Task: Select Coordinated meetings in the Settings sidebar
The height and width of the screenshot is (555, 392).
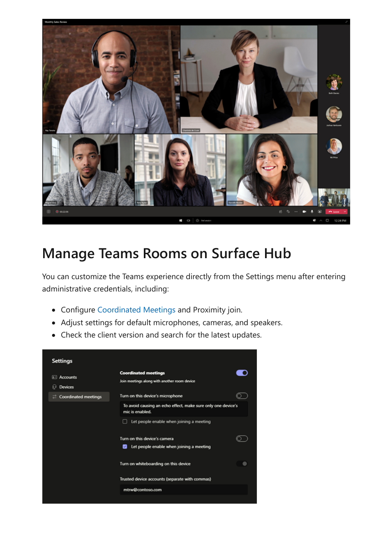Action: click(x=79, y=397)
